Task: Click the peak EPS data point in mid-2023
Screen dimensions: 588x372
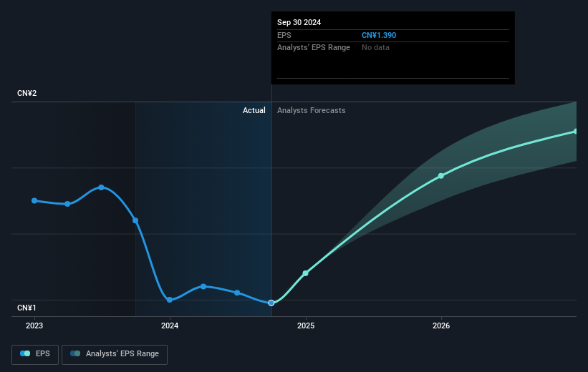Action: point(101,187)
